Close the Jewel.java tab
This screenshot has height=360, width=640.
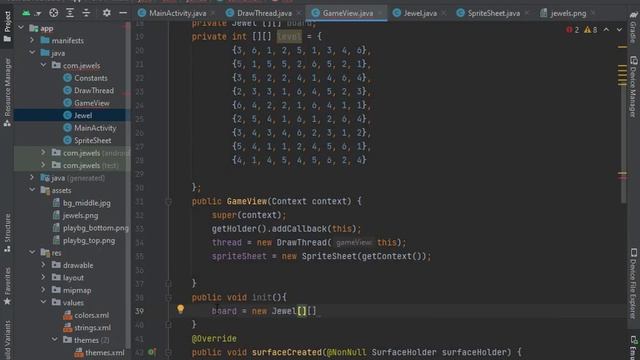coord(444,13)
